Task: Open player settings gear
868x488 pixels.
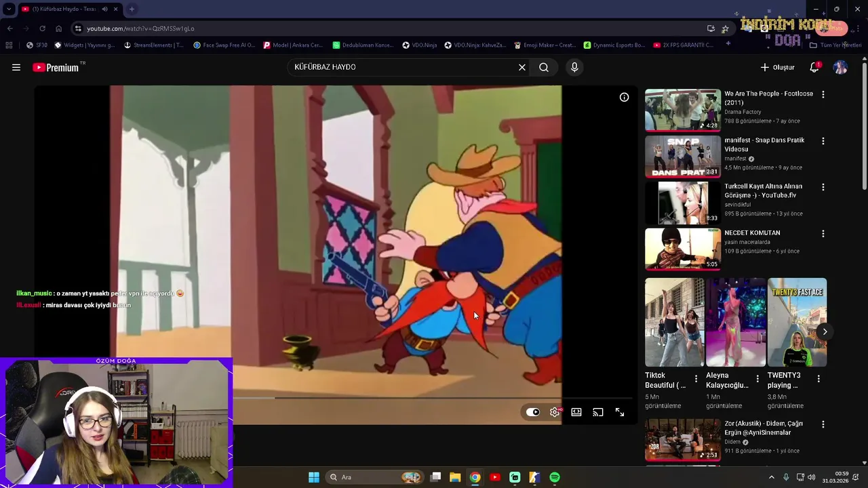Action: (x=555, y=412)
